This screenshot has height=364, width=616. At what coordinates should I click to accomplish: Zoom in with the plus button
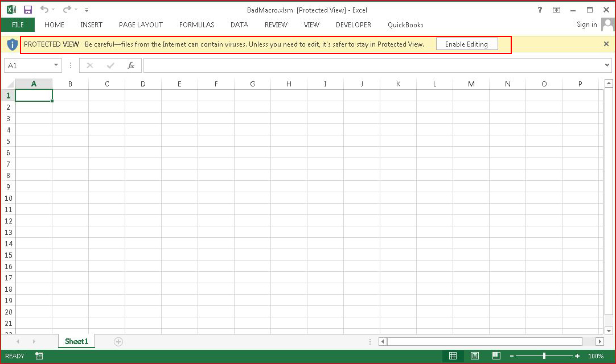pos(577,356)
